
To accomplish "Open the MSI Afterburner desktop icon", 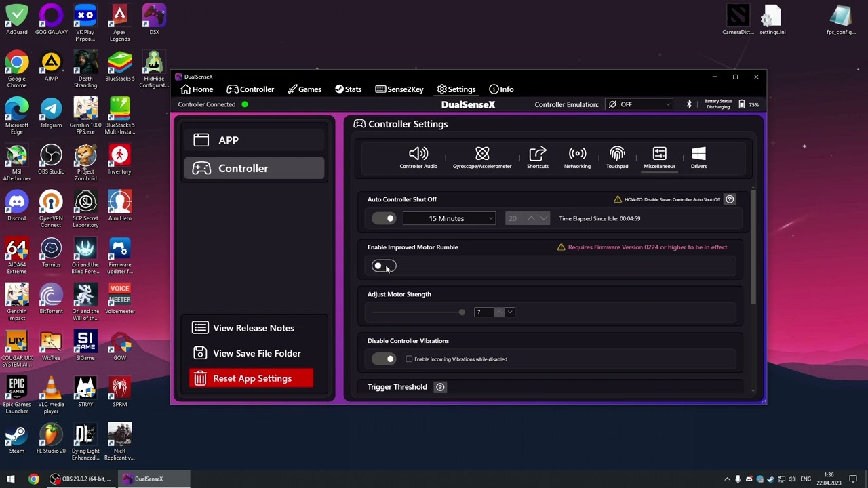I will coord(17,163).
